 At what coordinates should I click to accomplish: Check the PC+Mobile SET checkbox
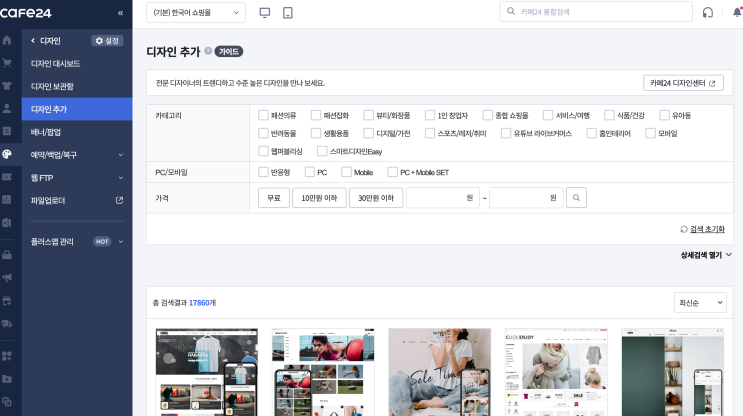pos(392,172)
